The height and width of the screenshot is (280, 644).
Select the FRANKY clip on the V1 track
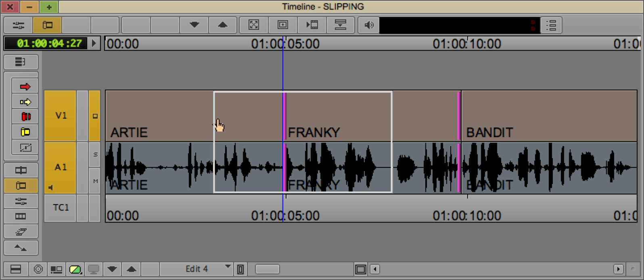click(371, 116)
